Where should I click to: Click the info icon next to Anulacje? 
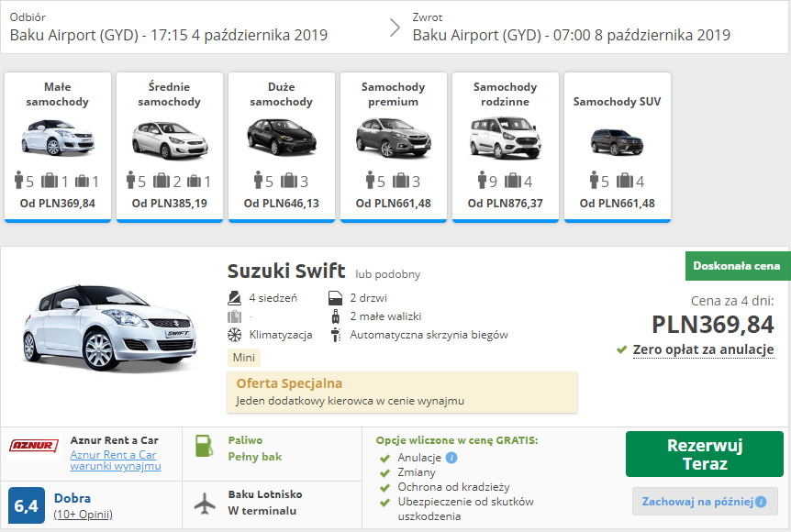(x=452, y=458)
